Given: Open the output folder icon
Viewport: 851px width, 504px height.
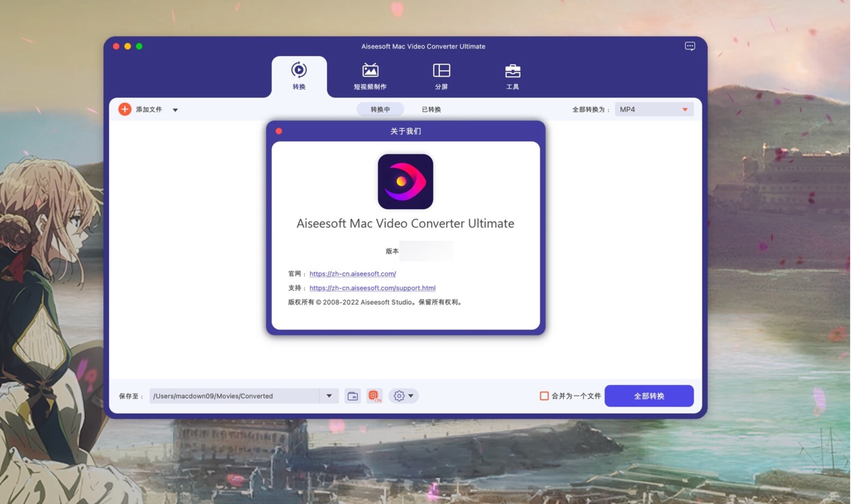Looking at the screenshot, I should click(x=352, y=396).
